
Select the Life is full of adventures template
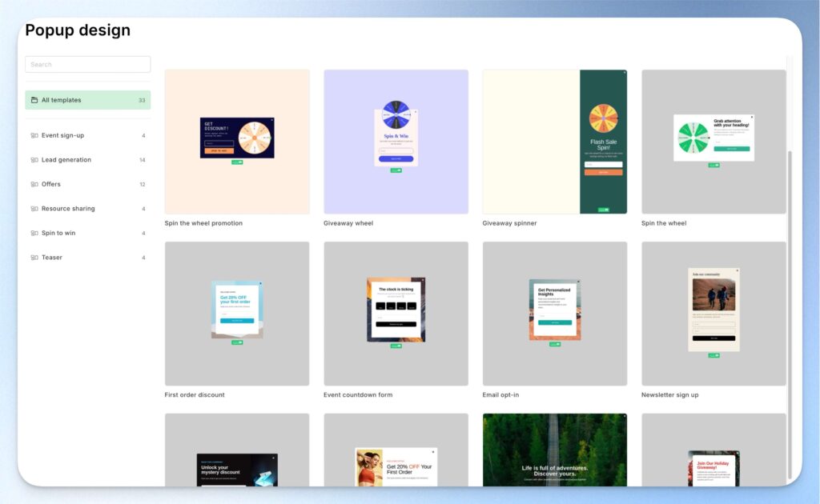pos(555,450)
